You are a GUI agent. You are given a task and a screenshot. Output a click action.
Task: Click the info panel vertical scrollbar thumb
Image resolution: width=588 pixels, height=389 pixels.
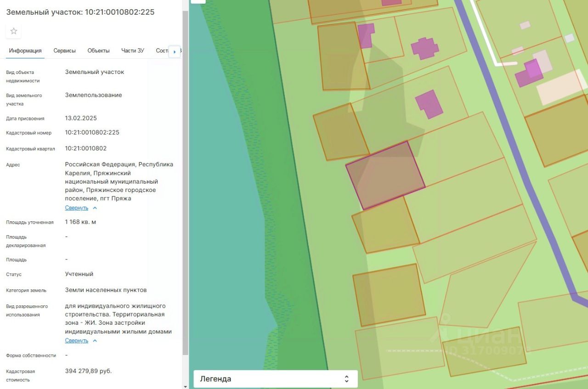coord(185,183)
